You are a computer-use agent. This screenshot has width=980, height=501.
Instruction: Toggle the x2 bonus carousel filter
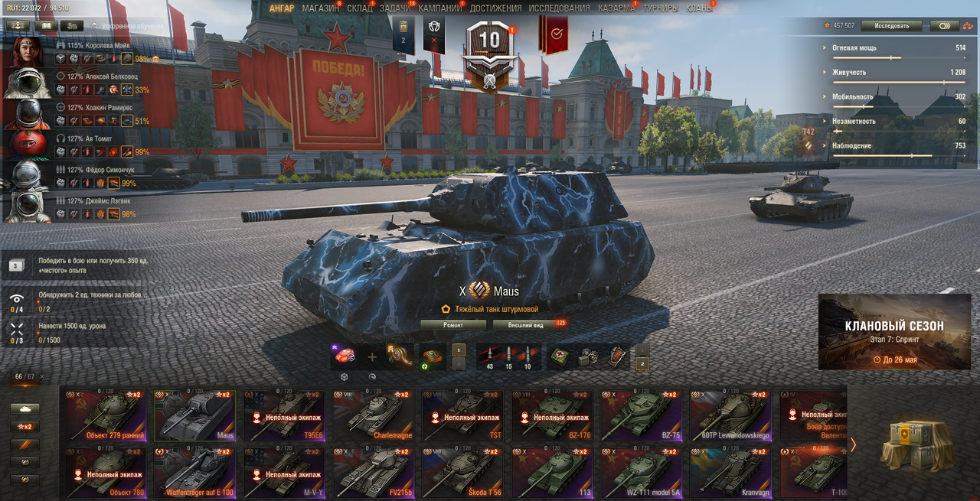[25, 427]
